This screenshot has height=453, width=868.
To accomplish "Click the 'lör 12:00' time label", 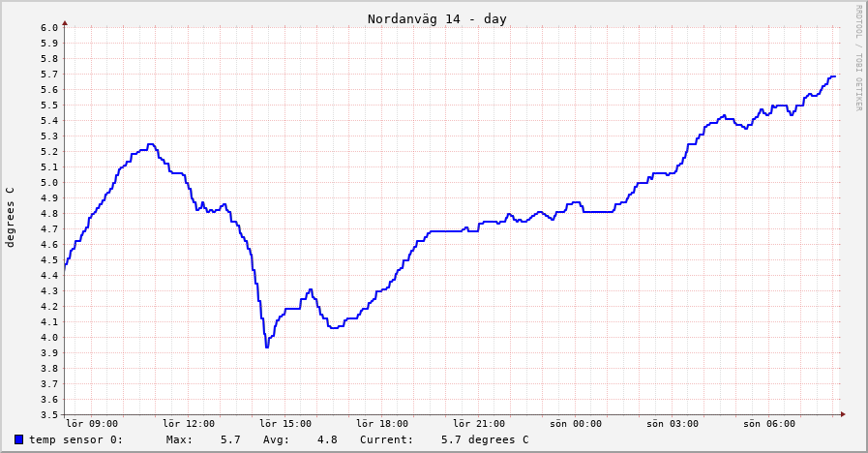I will pyautogui.click(x=189, y=424).
